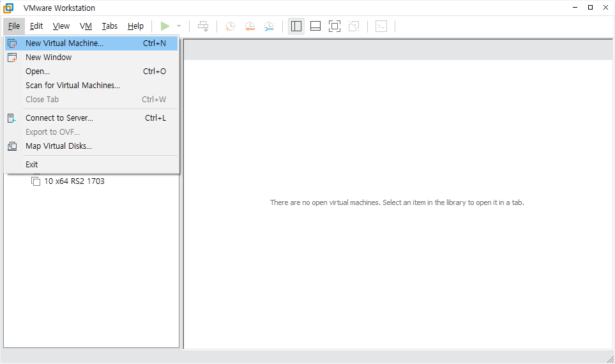Open the power options dropdown arrow
Image resolution: width=615 pixels, height=364 pixels.
tap(179, 26)
